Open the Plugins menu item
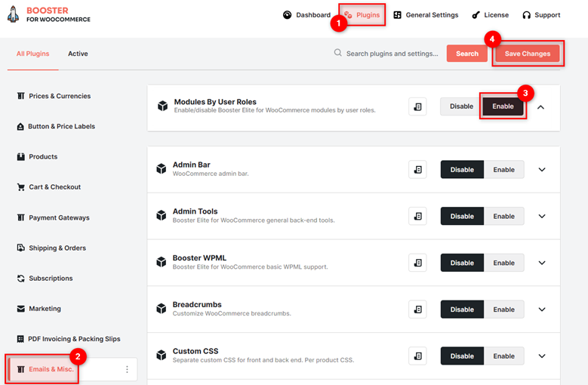This screenshot has height=385, width=588. (x=362, y=15)
